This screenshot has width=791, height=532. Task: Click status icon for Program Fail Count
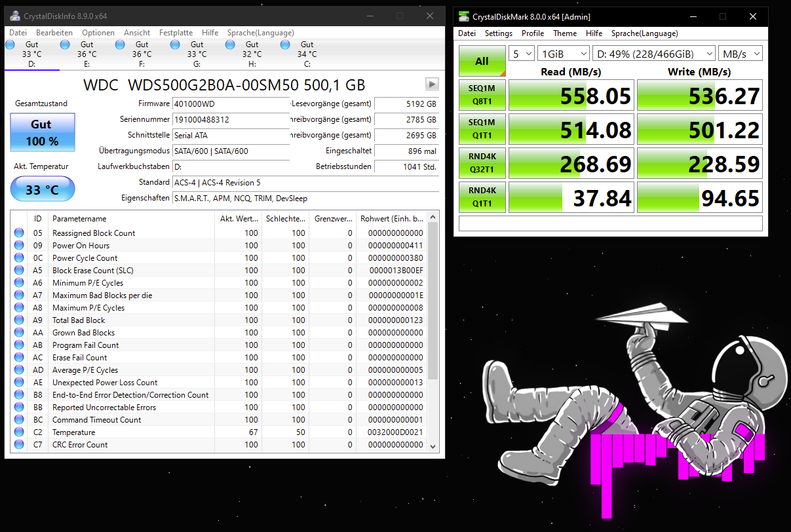tap(19, 345)
